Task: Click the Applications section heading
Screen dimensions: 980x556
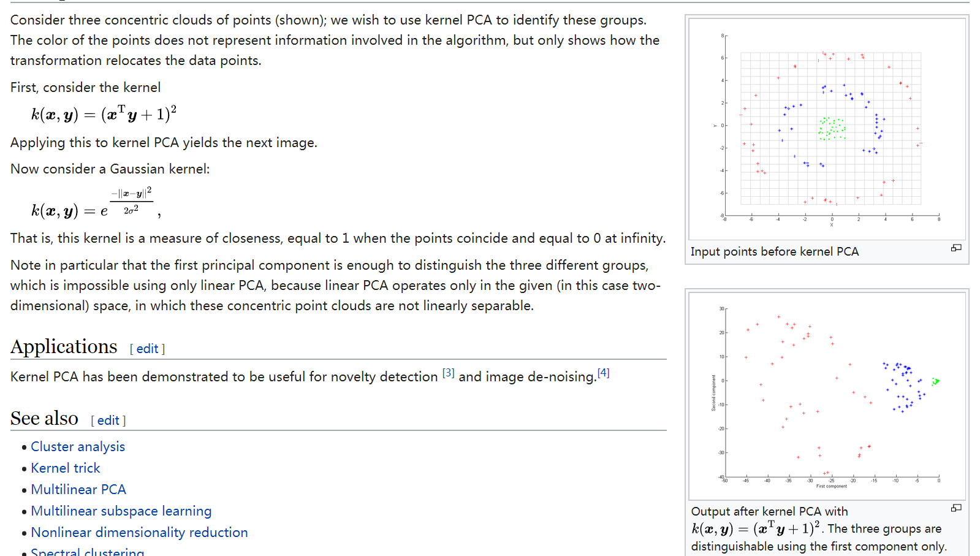Action: (x=63, y=346)
